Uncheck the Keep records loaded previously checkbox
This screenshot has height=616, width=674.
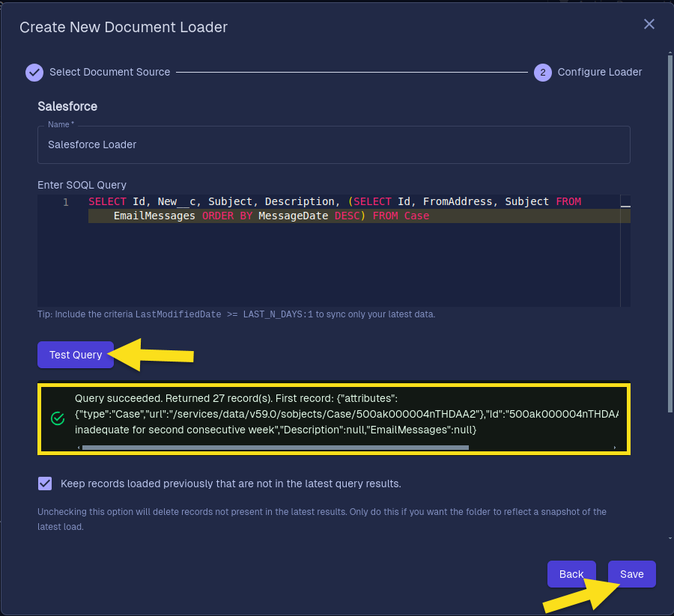coord(45,484)
